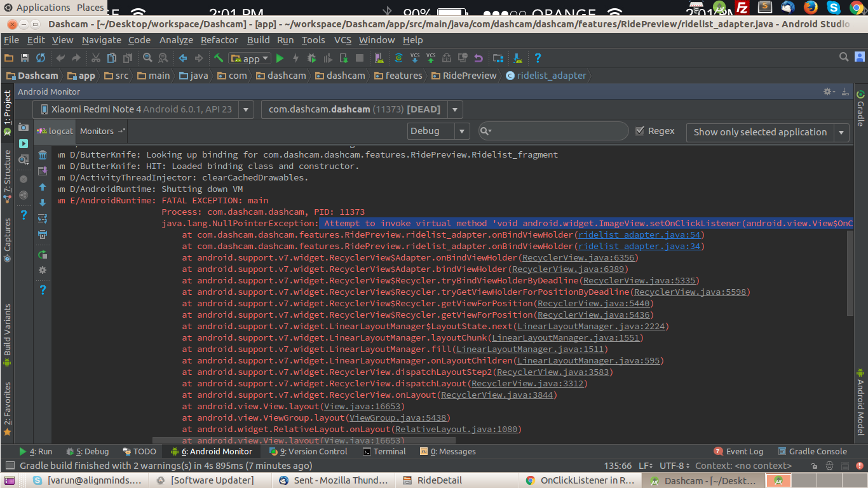Open AVD Manager phone icon
This screenshot has height=488, width=868.
click(x=379, y=58)
